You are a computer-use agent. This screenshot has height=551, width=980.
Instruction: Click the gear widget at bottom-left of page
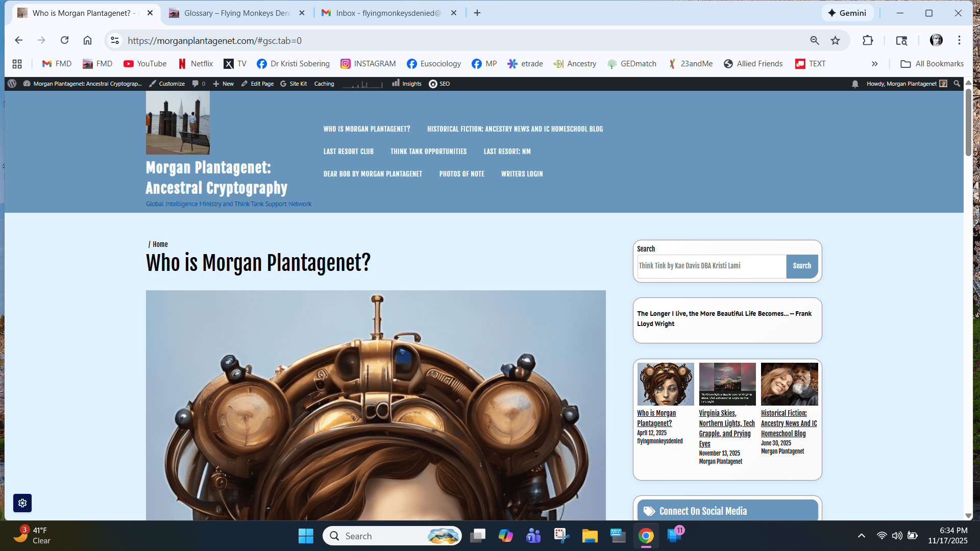coord(22,503)
